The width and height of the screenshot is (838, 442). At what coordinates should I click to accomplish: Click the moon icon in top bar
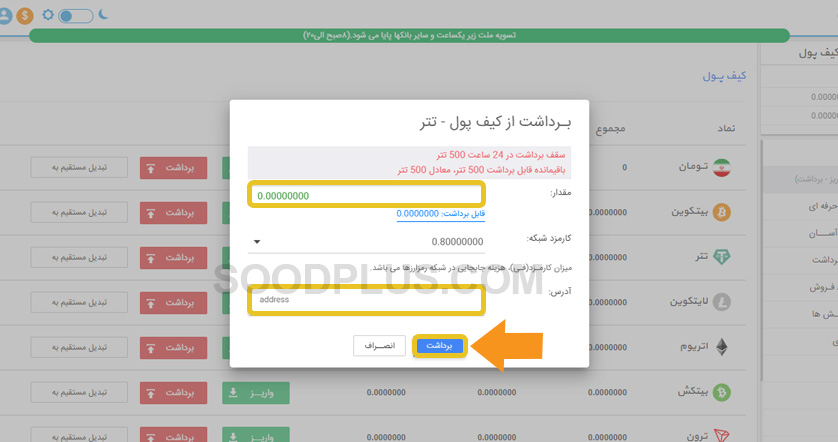pyautogui.click(x=104, y=14)
